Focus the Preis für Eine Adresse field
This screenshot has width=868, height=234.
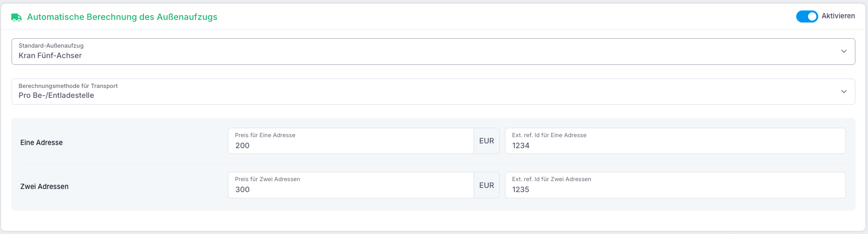click(x=350, y=141)
